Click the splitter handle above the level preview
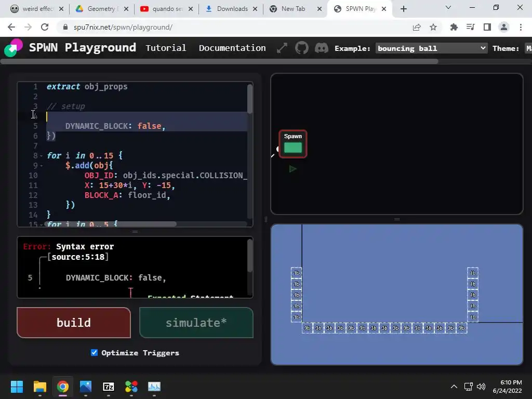The width and height of the screenshot is (532, 399). pyautogui.click(x=396, y=219)
